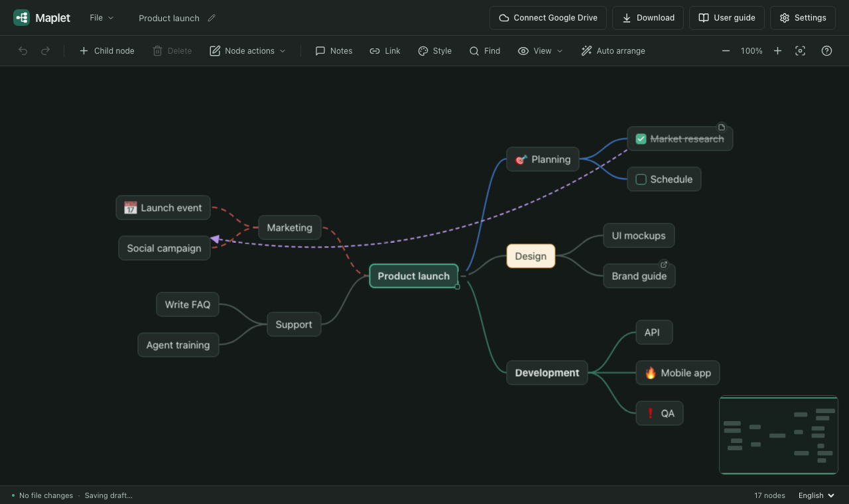Select the Development node
Image resolution: width=849 pixels, height=504 pixels.
[x=547, y=373]
